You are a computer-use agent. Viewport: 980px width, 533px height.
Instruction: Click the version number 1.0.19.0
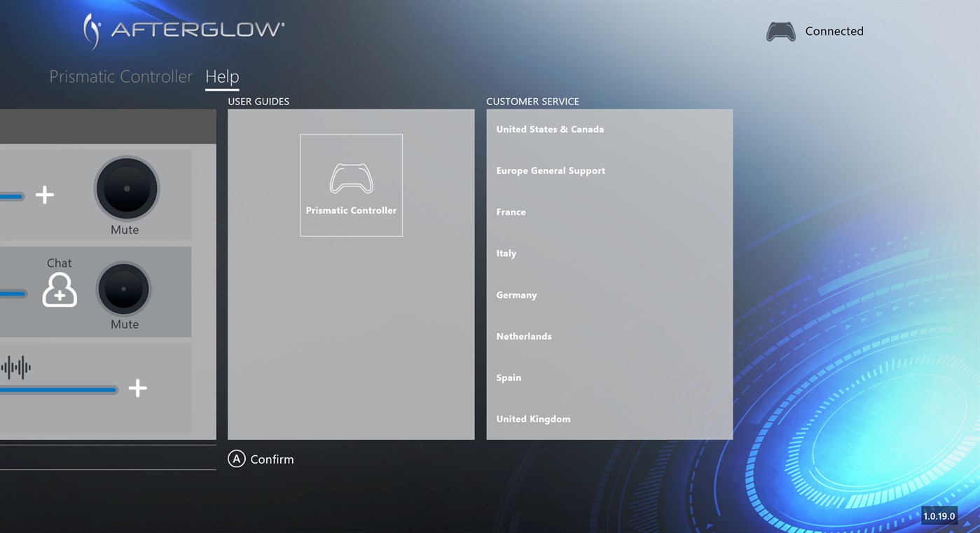pos(939,515)
